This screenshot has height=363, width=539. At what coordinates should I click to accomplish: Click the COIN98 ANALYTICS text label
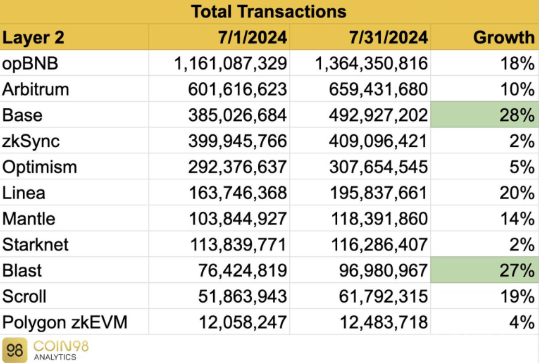click(x=61, y=350)
